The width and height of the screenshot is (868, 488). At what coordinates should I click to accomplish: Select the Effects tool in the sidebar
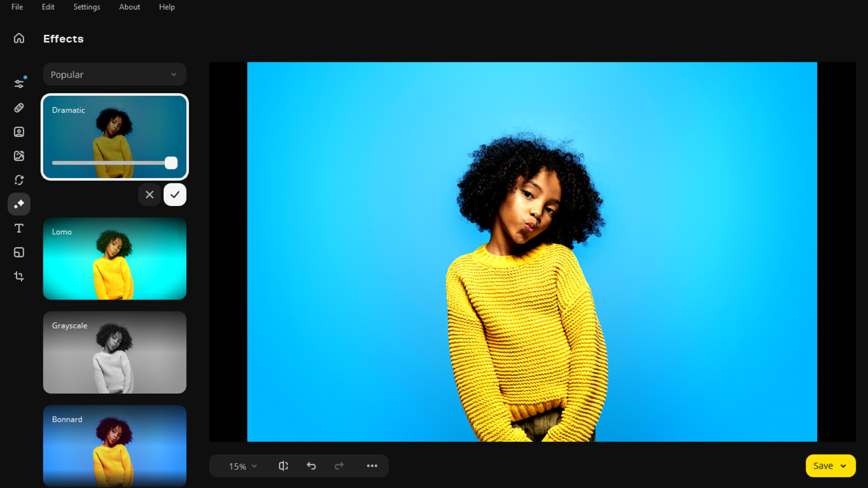[19, 204]
